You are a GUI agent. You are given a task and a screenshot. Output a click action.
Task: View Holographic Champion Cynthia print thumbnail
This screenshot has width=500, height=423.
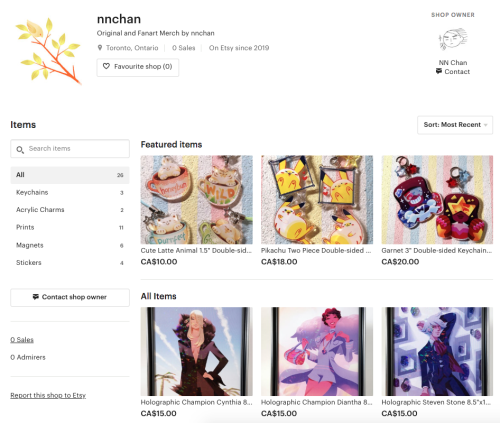[196, 351]
